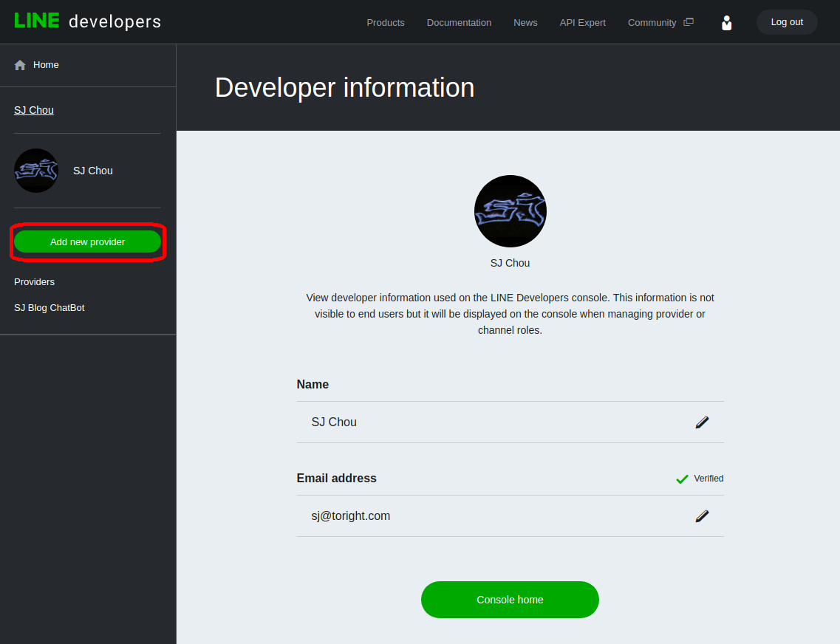Click the underlined SJ Chou breadcrumb link
This screenshot has width=840, height=644.
point(34,110)
